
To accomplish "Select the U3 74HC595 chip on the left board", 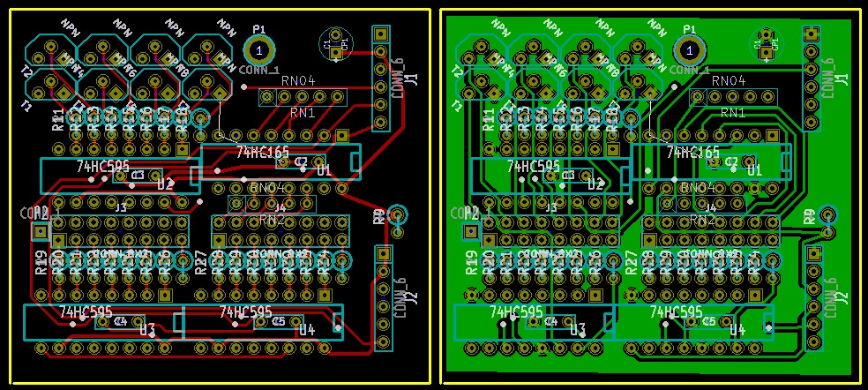I will 101,321.
